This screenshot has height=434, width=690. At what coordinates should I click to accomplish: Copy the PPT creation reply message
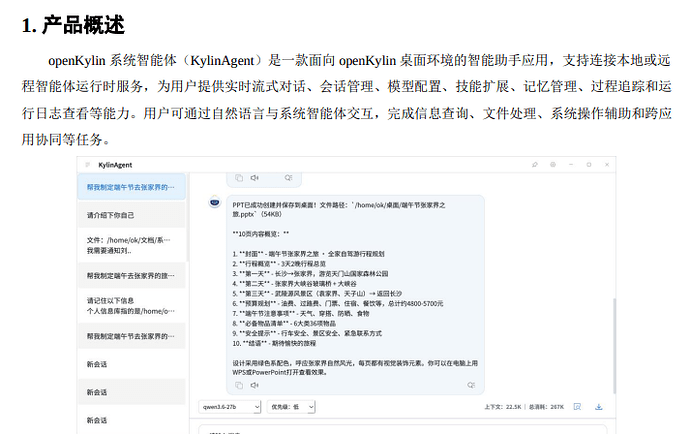pos(239,386)
